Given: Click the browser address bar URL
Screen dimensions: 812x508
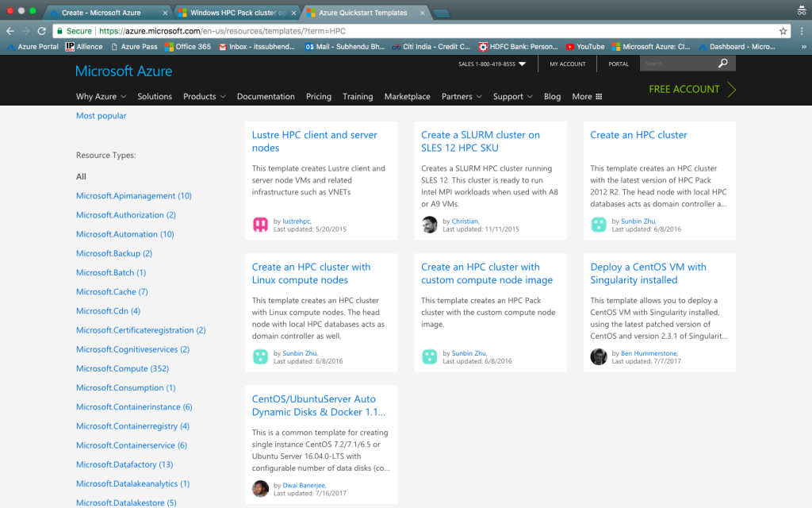Looking at the screenshot, I should [222, 31].
